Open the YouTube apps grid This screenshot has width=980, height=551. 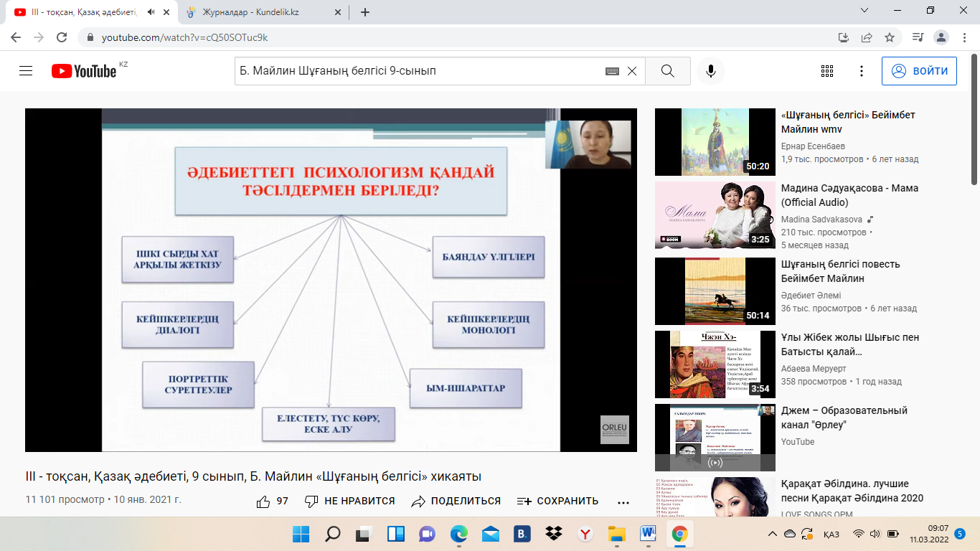[x=827, y=71]
